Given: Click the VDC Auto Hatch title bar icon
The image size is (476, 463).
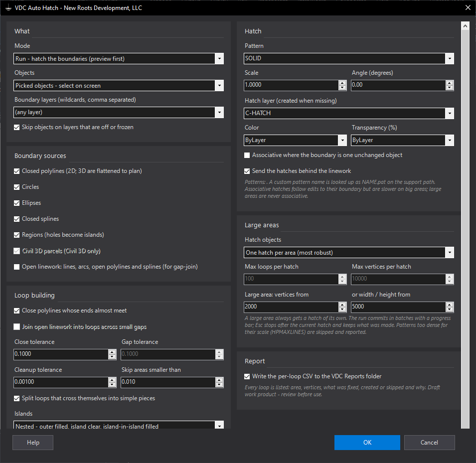Looking at the screenshot, I should [x=8, y=8].
